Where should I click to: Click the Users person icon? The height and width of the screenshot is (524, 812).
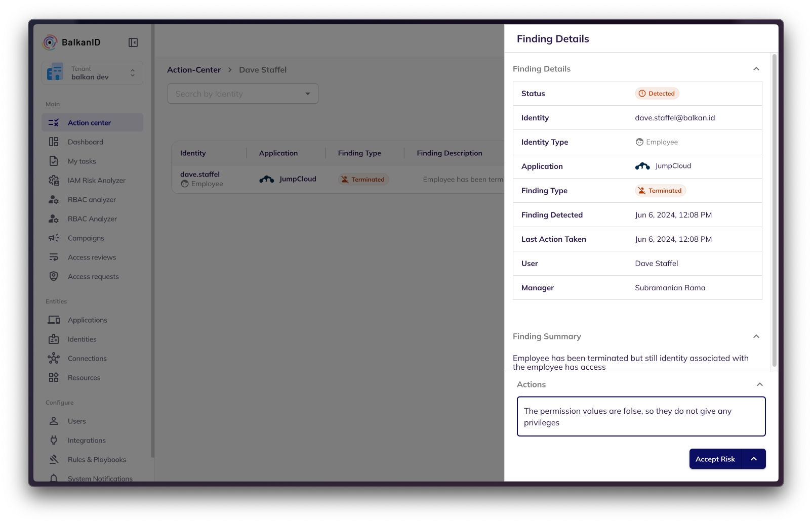54,421
